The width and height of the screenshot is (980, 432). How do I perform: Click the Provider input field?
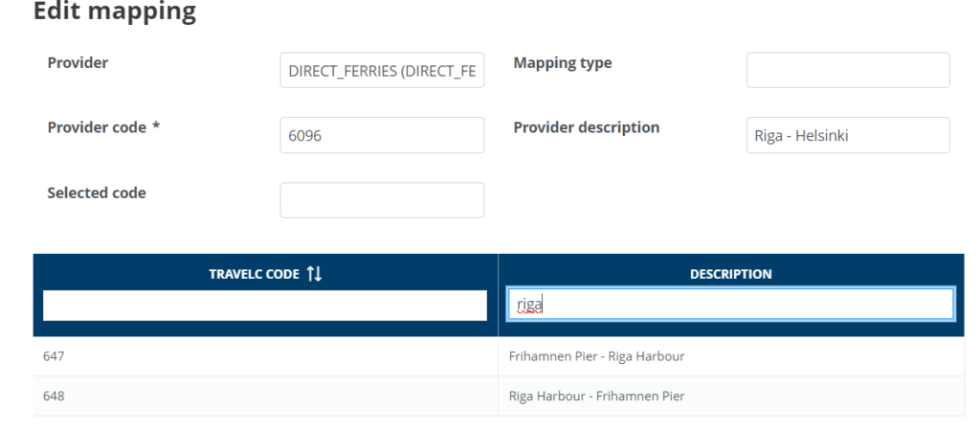click(x=382, y=70)
